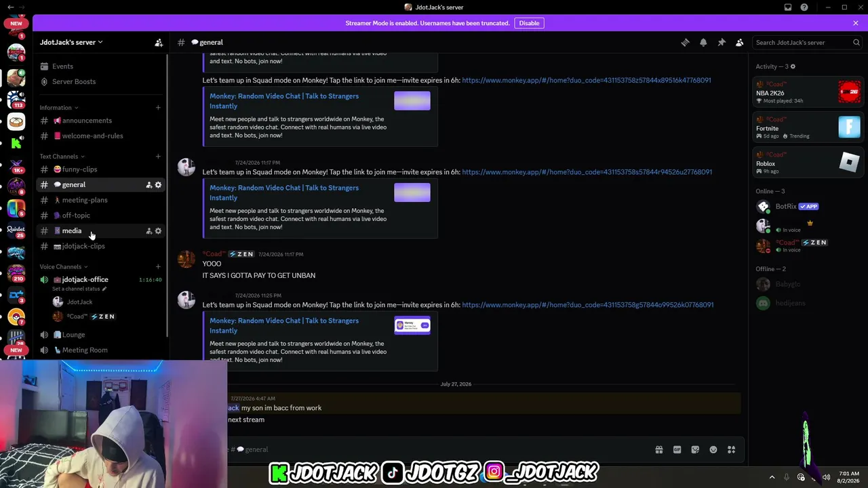The image size is (868, 488).
Task: Open the Threads icon in channel header
Action: (685, 42)
